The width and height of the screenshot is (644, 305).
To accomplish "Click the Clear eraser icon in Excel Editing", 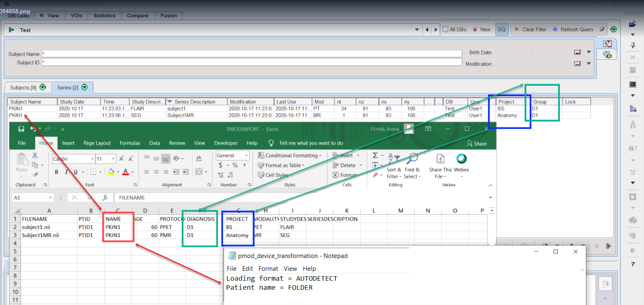I will tap(375, 175).
